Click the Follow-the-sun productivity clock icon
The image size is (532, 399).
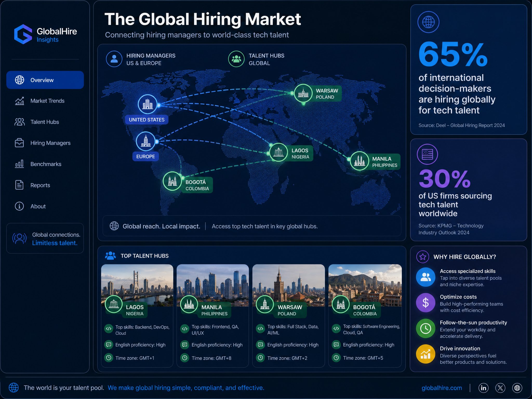(x=425, y=328)
